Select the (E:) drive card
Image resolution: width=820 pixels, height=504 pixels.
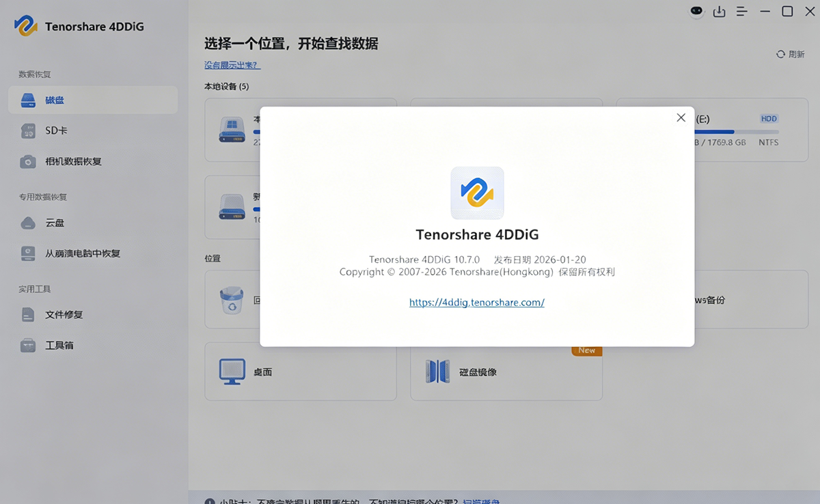(752, 130)
